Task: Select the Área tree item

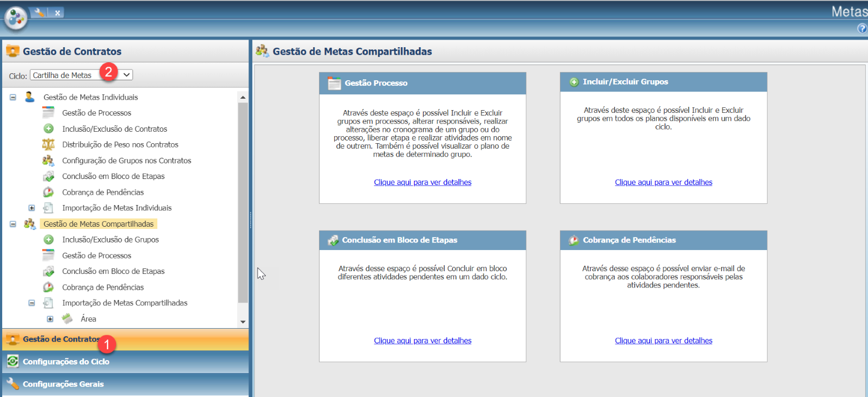Action: click(88, 319)
